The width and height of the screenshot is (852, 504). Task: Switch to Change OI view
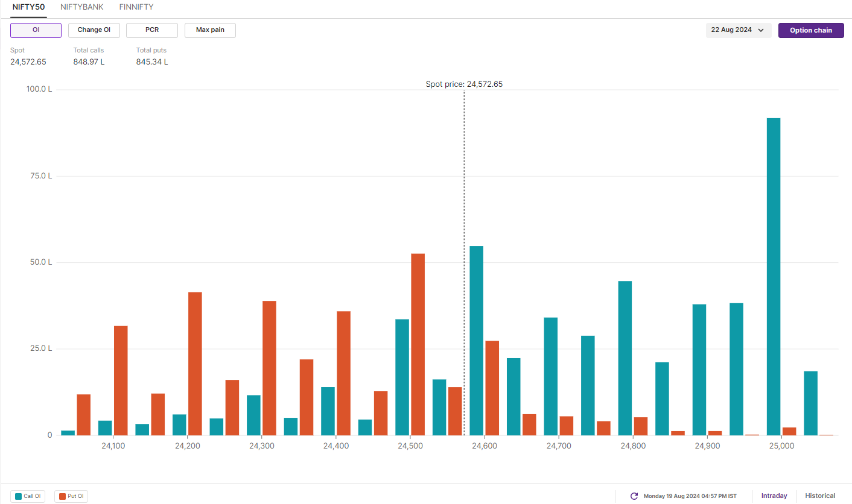click(x=94, y=30)
